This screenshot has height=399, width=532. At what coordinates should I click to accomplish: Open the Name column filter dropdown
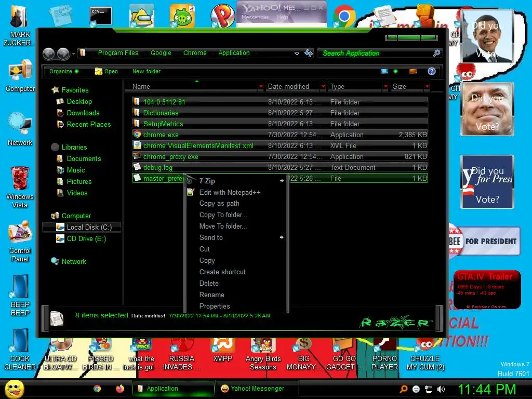261,87
